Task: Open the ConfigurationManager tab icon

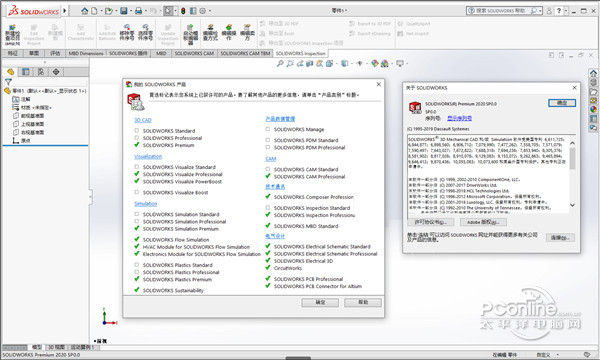Action: 41,72
